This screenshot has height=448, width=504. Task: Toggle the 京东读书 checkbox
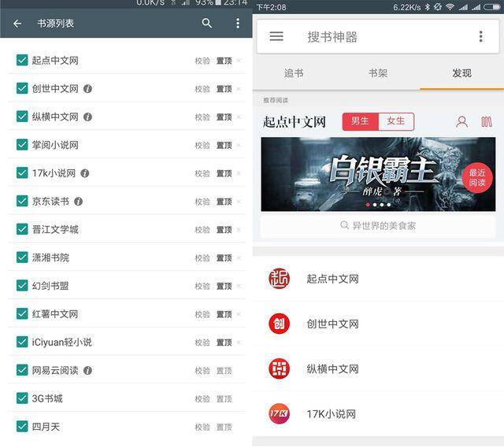[x=22, y=202]
